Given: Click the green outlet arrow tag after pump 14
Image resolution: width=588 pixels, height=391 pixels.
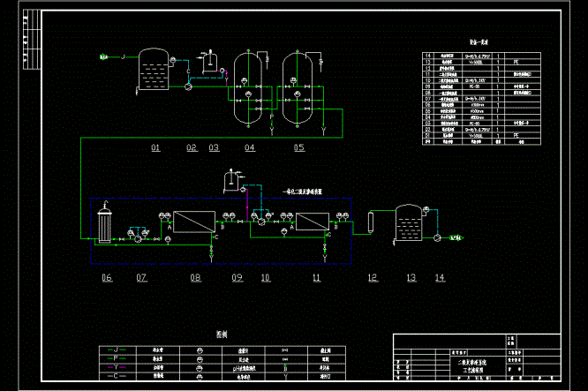Looking at the screenshot, I should (456, 237).
